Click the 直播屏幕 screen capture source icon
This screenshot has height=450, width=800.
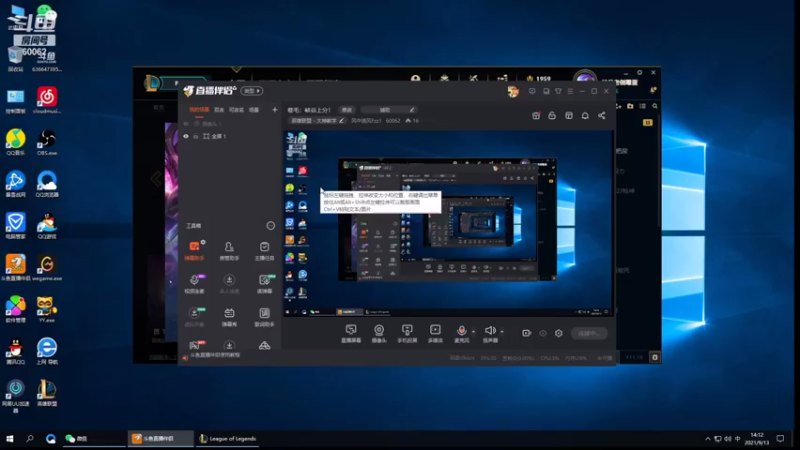pos(351,331)
